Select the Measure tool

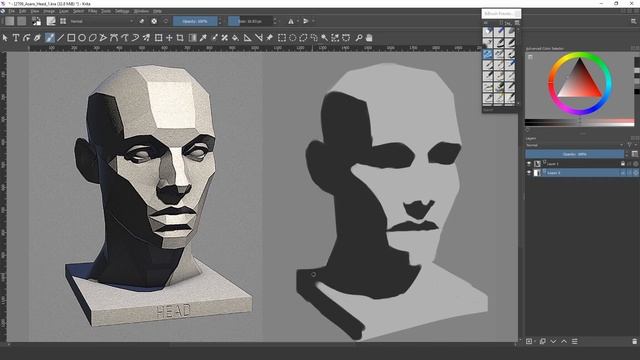click(258, 38)
